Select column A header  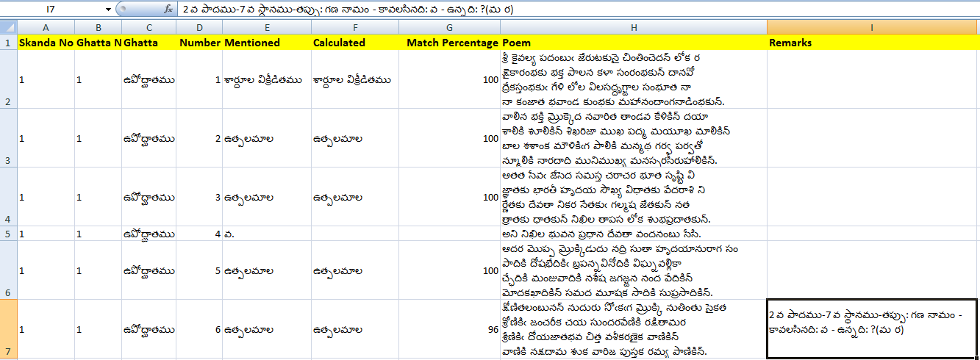point(46,27)
